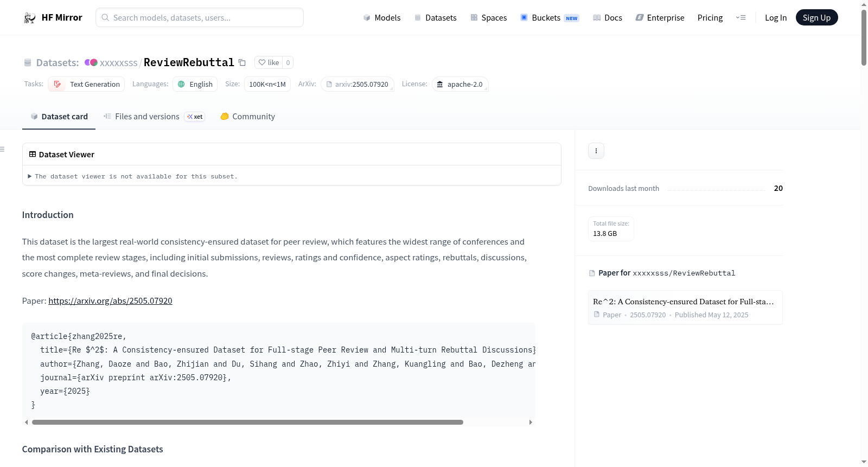Image resolution: width=868 pixels, height=467 pixels.
Task: Click the Datasets: breadcrumb link
Action: [x=58, y=63]
